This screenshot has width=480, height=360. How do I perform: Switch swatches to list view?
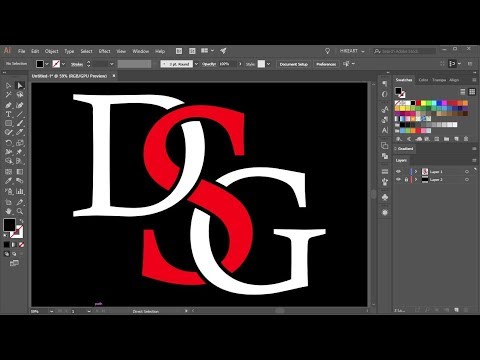(x=463, y=92)
